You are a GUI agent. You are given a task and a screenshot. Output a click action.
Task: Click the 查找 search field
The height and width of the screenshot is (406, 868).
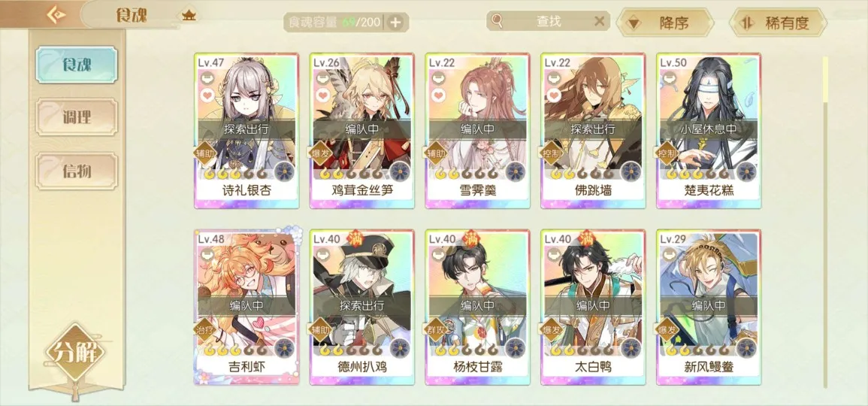(x=548, y=21)
